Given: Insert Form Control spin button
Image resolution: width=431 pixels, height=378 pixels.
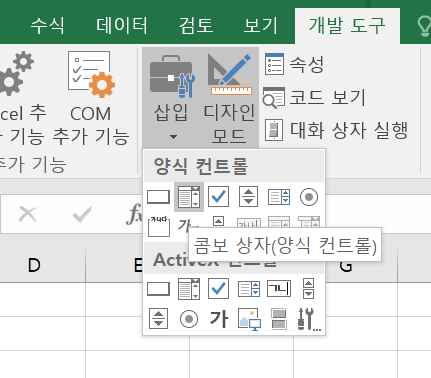Looking at the screenshot, I should point(248,197).
